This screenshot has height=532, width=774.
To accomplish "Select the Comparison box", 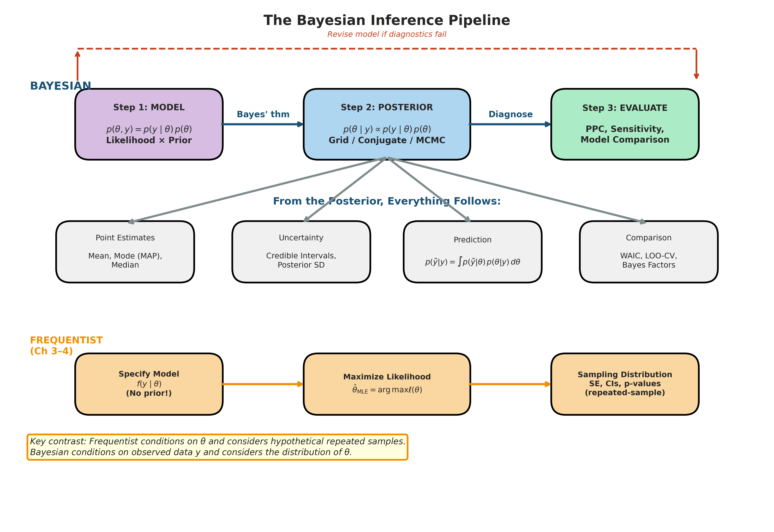I will [x=648, y=252].
